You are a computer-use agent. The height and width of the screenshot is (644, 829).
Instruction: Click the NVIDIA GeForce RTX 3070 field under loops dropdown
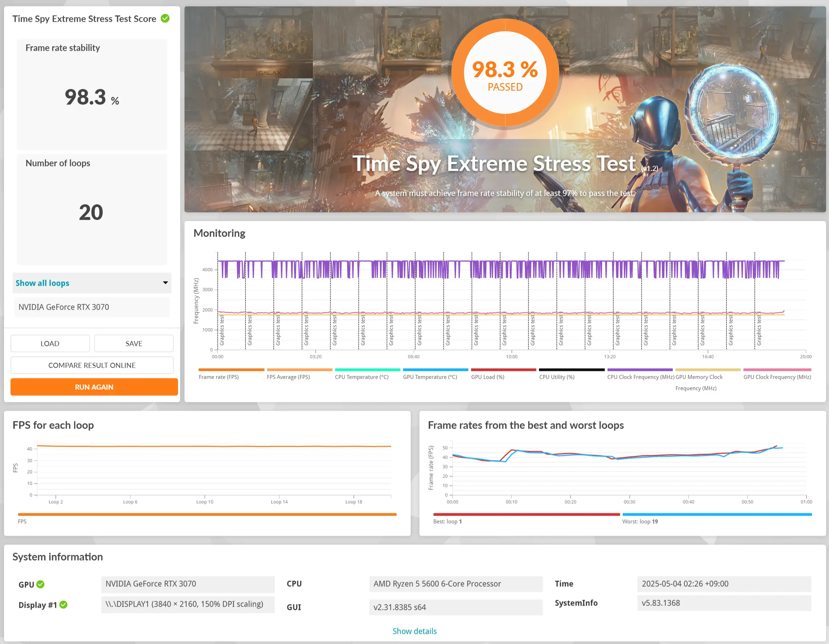(x=92, y=307)
